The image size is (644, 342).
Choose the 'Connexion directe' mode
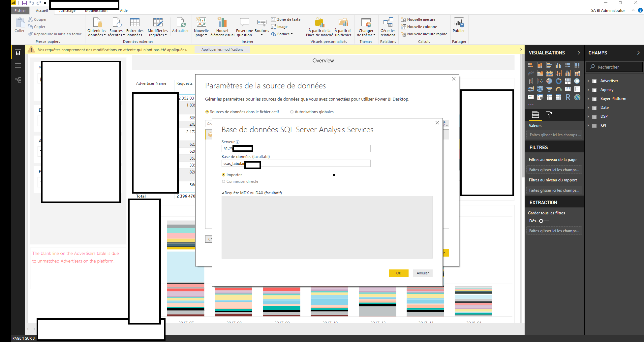[240, 181]
